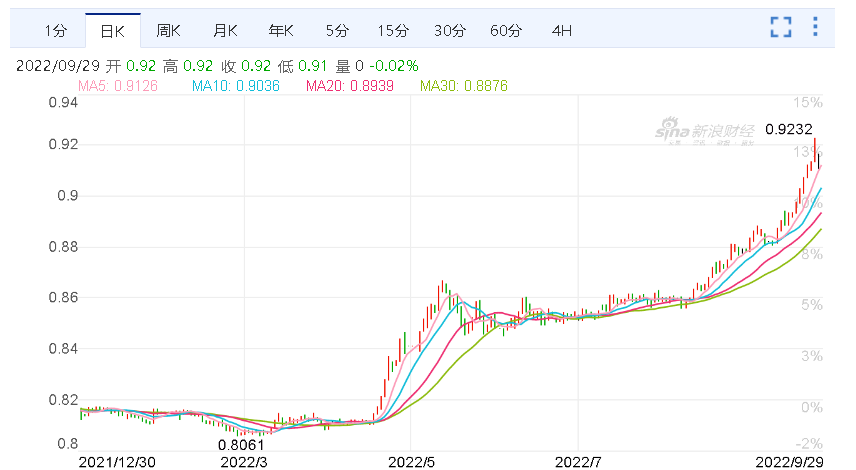The width and height of the screenshot is (856, 470).
Task: Select the 60分 interval tab
Action: (x=506, y=31)
